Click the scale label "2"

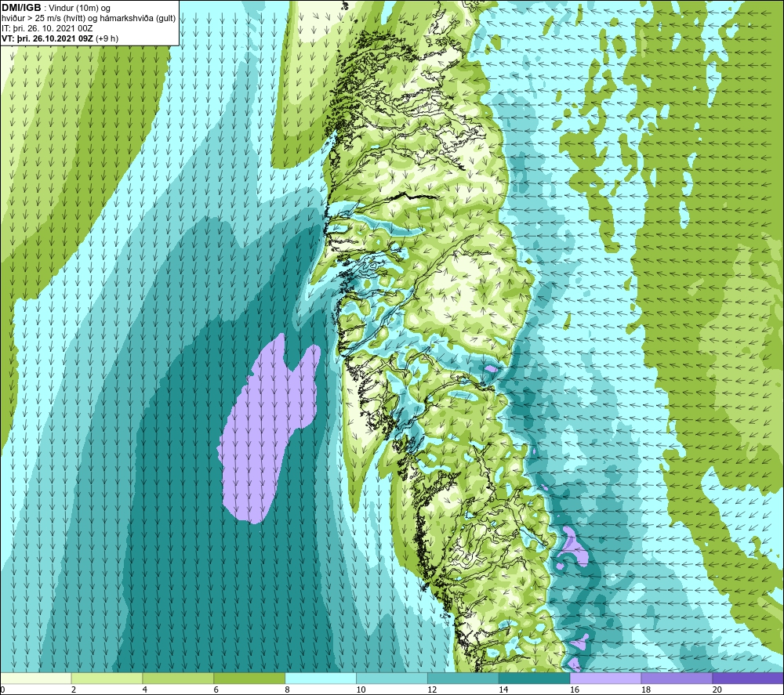[x=74, y=690]
